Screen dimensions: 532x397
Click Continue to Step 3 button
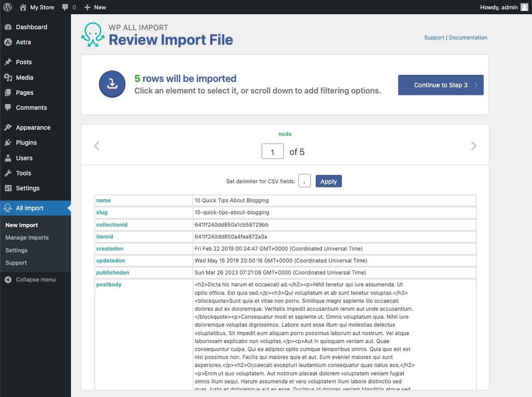tap(440, 85)
